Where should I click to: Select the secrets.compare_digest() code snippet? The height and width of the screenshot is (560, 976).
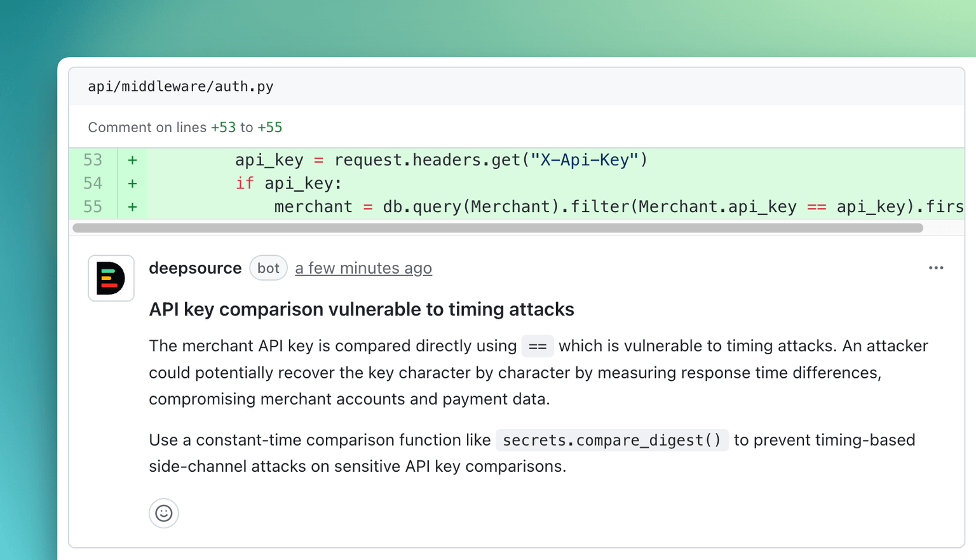click(x=612, y=440)
